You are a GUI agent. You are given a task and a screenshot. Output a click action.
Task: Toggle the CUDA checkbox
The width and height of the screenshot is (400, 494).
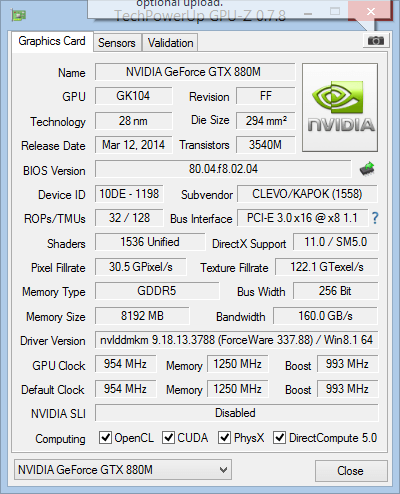click(x=168, y=437)
